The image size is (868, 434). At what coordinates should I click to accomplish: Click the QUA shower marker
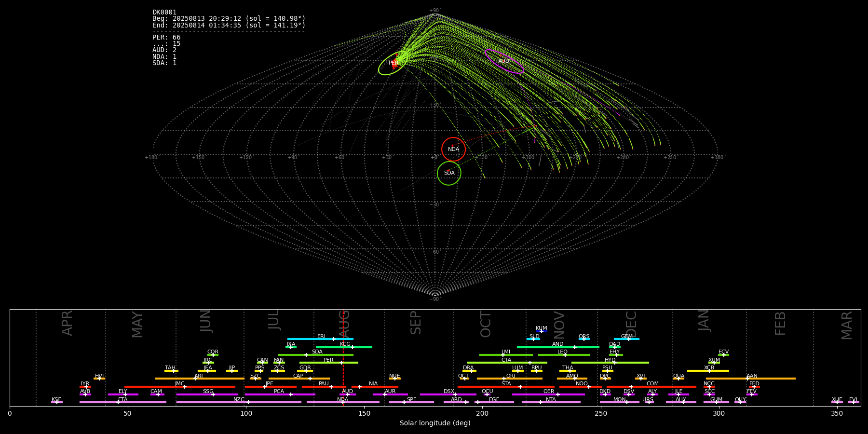(678, 379)
